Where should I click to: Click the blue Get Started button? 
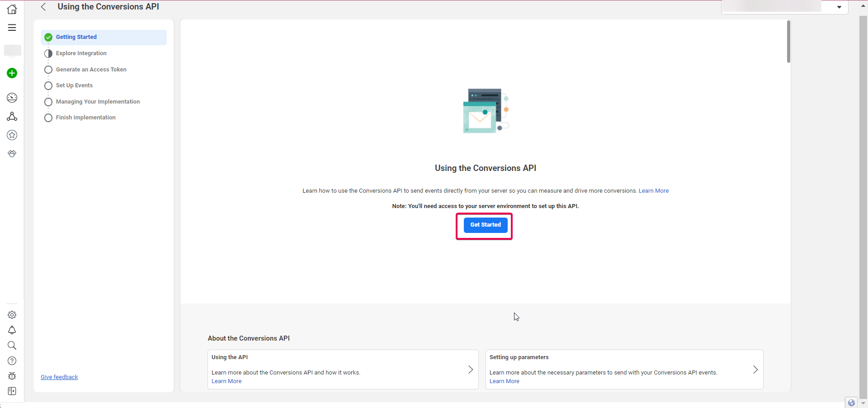pos(485,225)
